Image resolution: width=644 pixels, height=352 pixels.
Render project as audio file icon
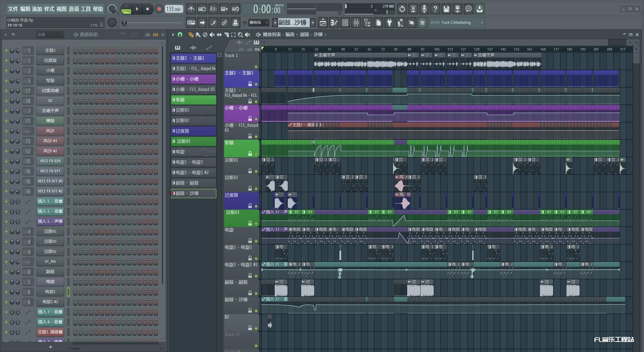click(x=458, y=9)
